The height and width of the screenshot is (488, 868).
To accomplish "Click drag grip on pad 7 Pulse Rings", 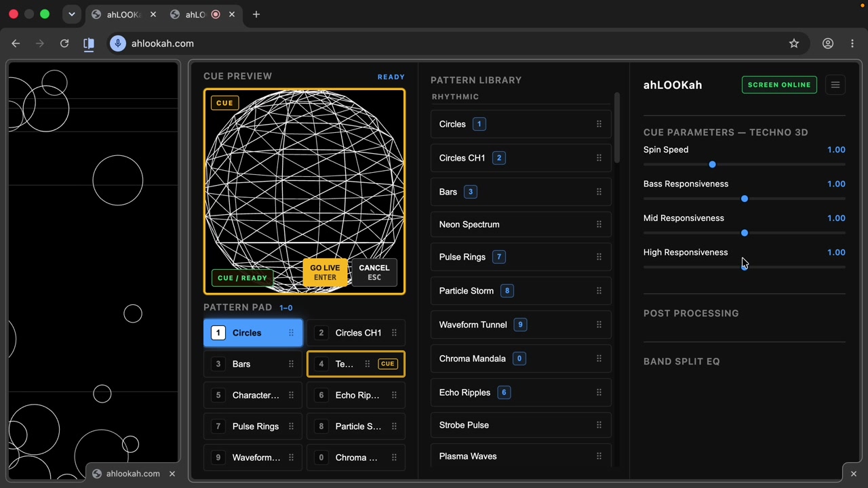I will click(291, 426).
